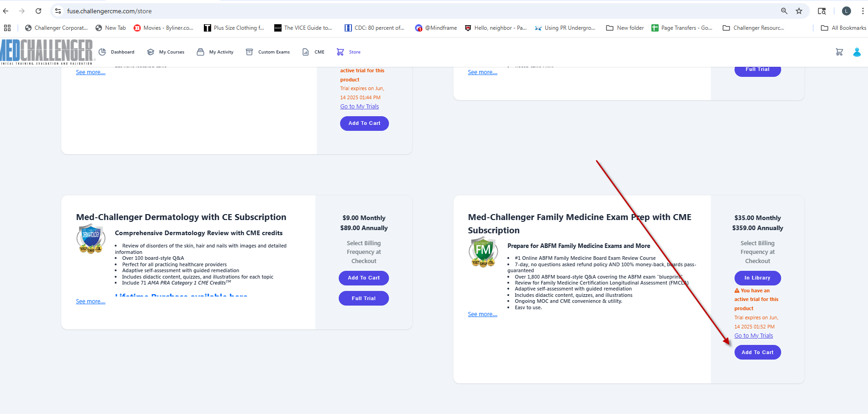
Task: Click the Med-Challenger logo
Action: (x=47, y=52)
